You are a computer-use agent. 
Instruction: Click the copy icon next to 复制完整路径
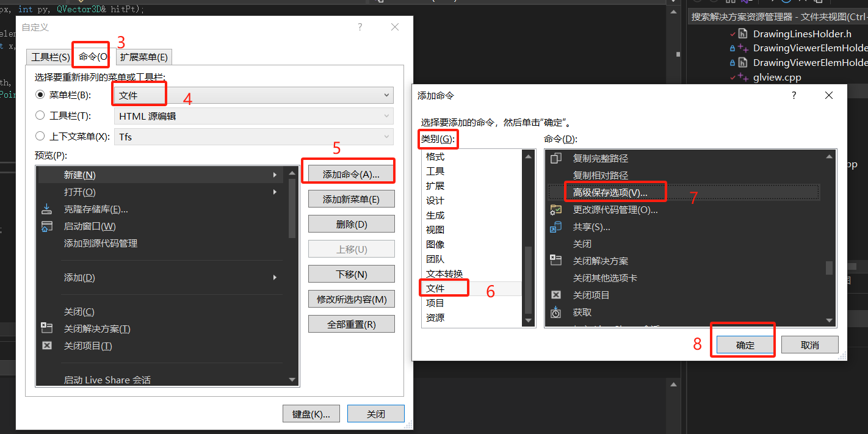tap(555, 158)
